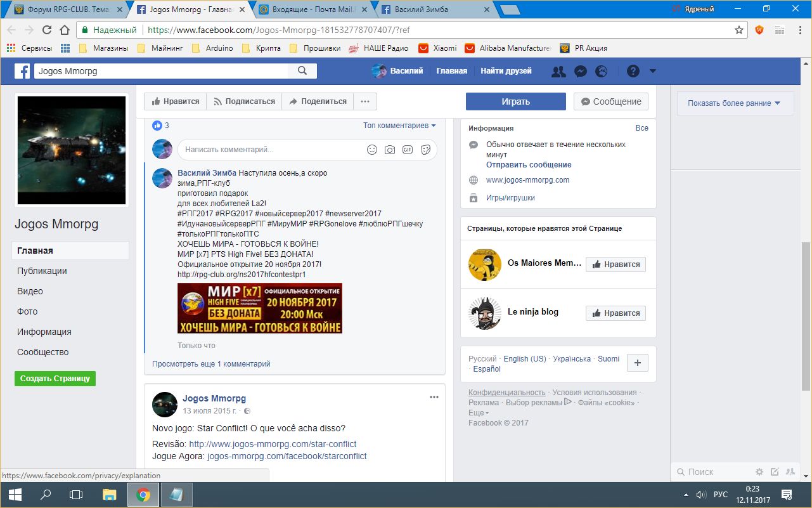
Task: Click the Chrome address bar
Action: (x=411, y=30)
